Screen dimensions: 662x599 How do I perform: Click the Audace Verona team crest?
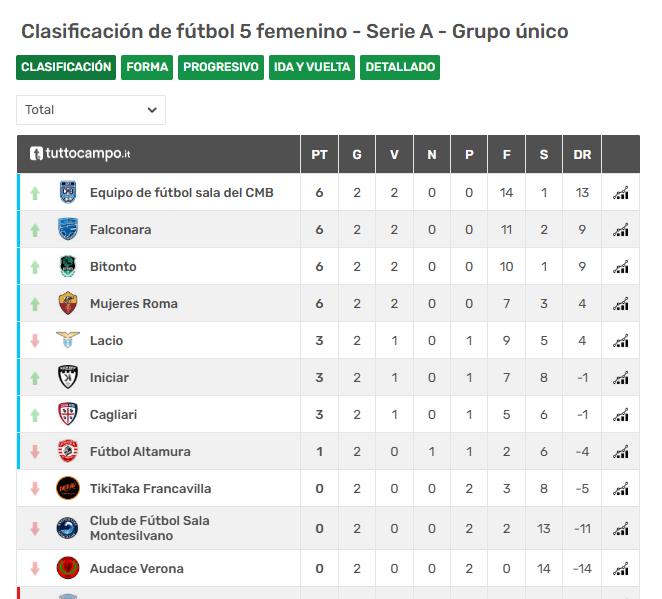click(x=68, y=568)
